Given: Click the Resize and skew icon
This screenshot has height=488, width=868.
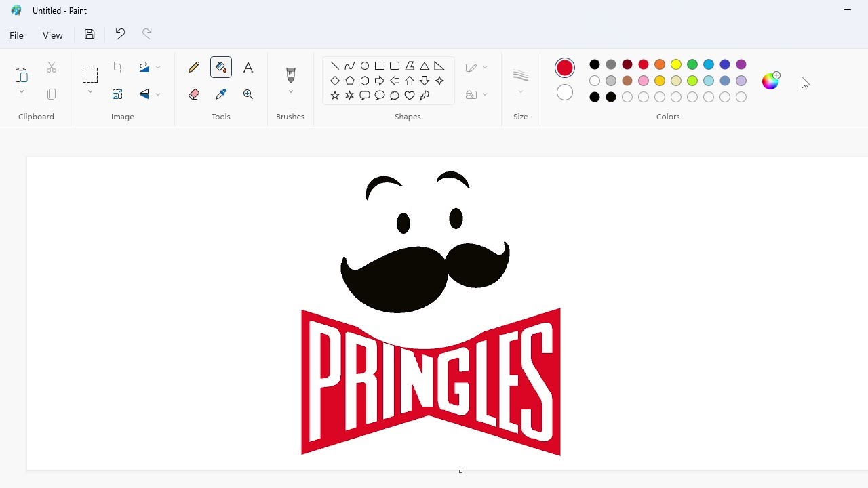Looking at the screenshot, I should (117, 94).
